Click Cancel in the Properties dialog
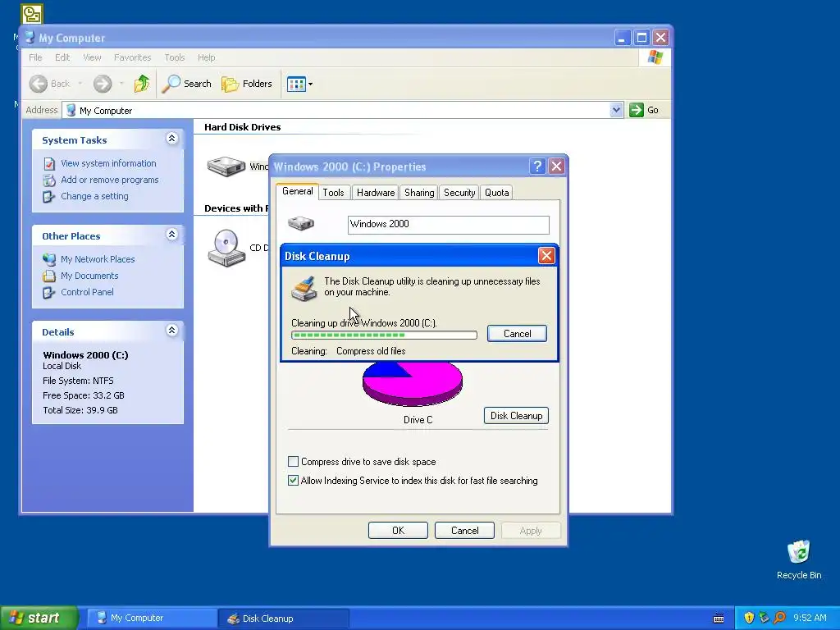 coord(464,531)
